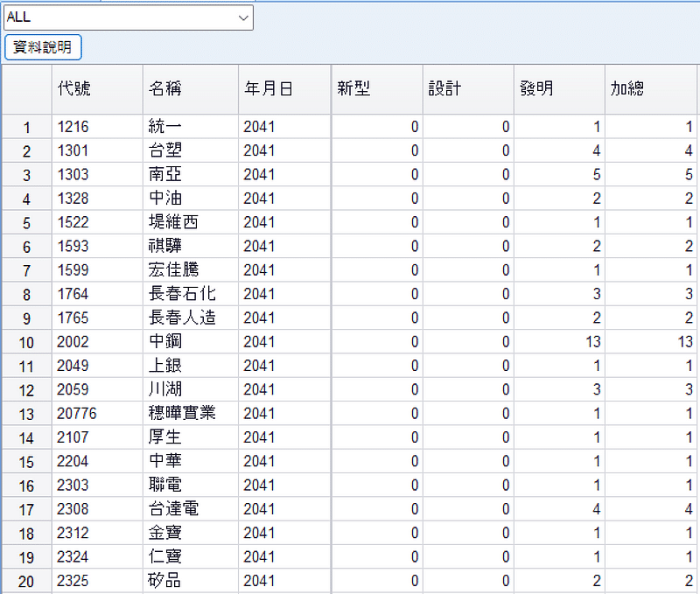The width and height of the screenshot is (700, 594).
Task: Click 加總 value 13 in 中鋼 row
Action: coord(651,342)
